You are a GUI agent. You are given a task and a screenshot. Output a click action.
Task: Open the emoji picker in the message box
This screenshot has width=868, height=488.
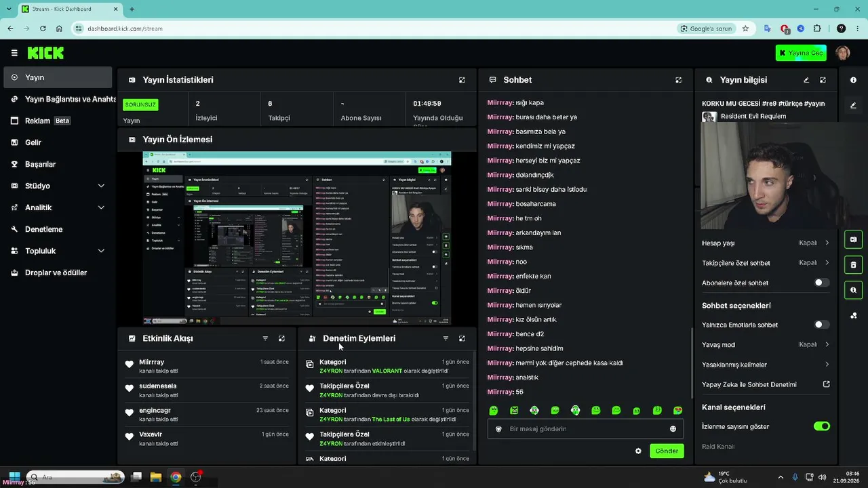673,429
